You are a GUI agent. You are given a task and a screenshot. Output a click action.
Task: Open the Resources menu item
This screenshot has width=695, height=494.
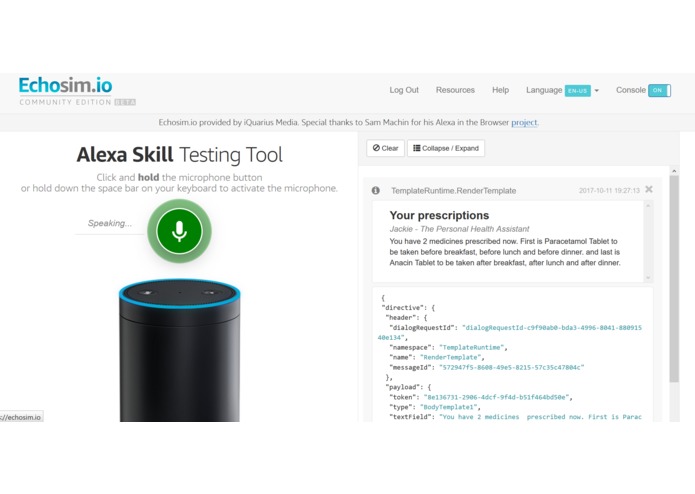point(455,90)
